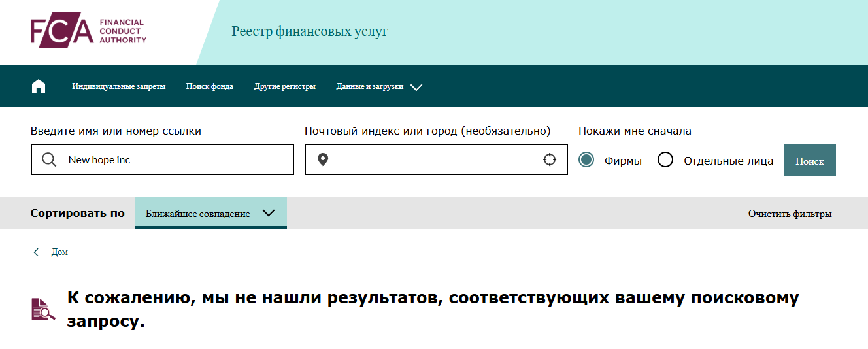This screenshot has height=349, width=868.
Task: Open Другие регистры in navigation bar
Action: click(x=284, y=86)
